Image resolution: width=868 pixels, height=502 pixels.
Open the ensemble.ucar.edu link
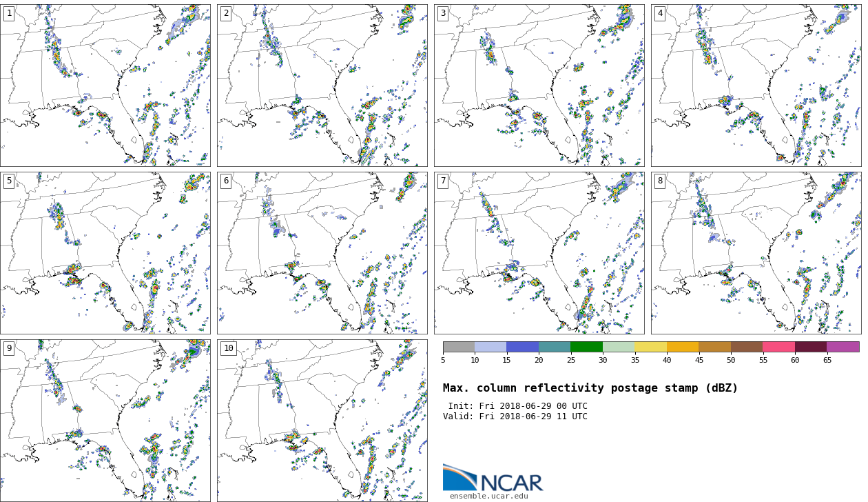click(488, 496)
